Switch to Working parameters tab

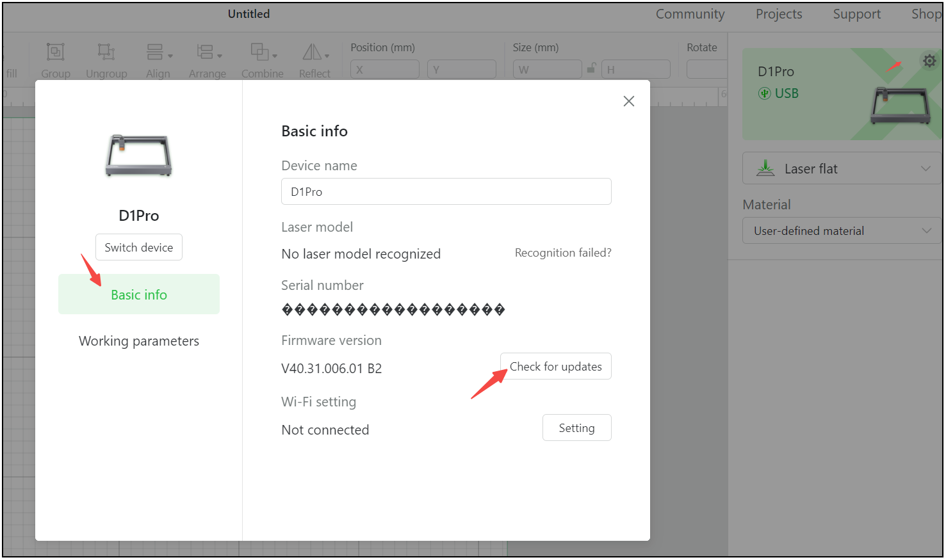click(139, 341)
